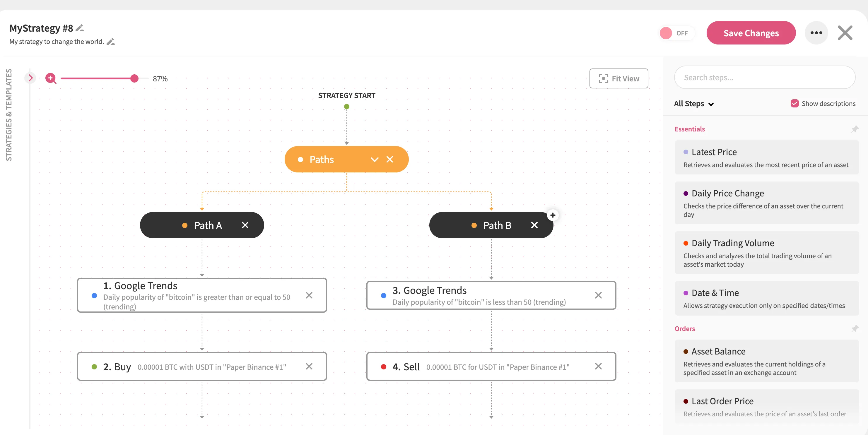Delete Path B with its X icon
This screenshot has height=435, width=868.
pyautogui.click(x=534, y=225)
